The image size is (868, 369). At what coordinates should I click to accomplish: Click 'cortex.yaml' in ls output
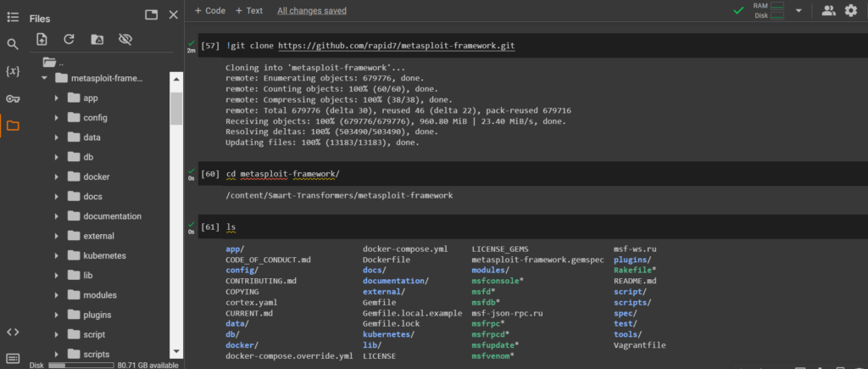tap(251, 303)
